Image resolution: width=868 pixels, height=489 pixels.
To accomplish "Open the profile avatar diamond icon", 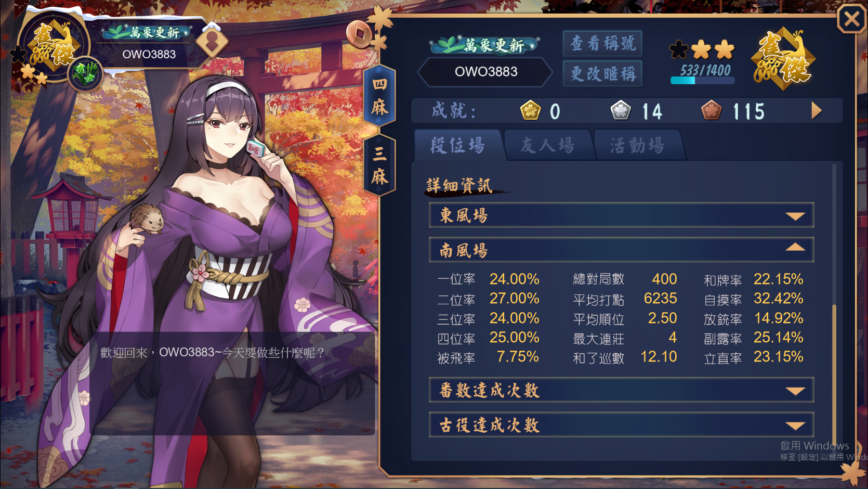I will click(212, 41).
